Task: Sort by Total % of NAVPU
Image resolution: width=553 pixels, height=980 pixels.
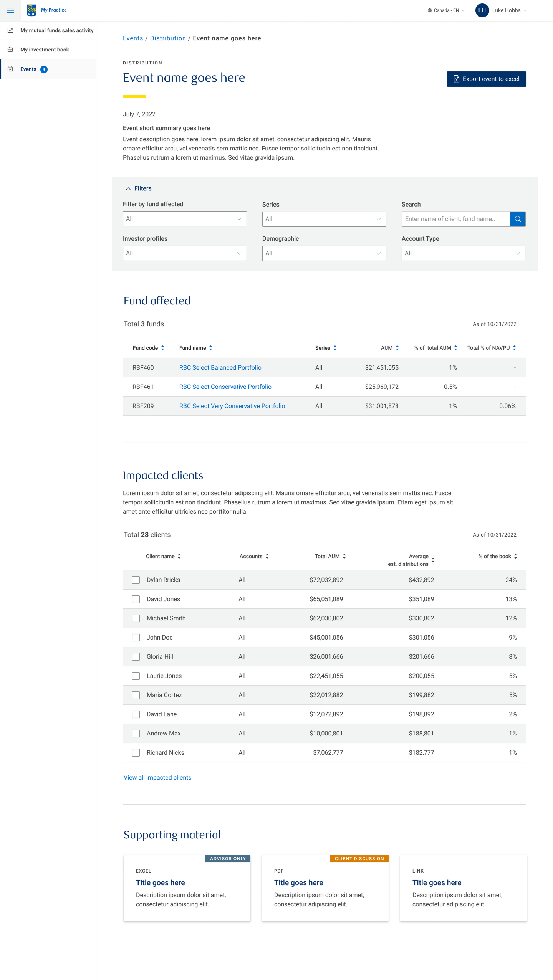Action: coord(515,348)
